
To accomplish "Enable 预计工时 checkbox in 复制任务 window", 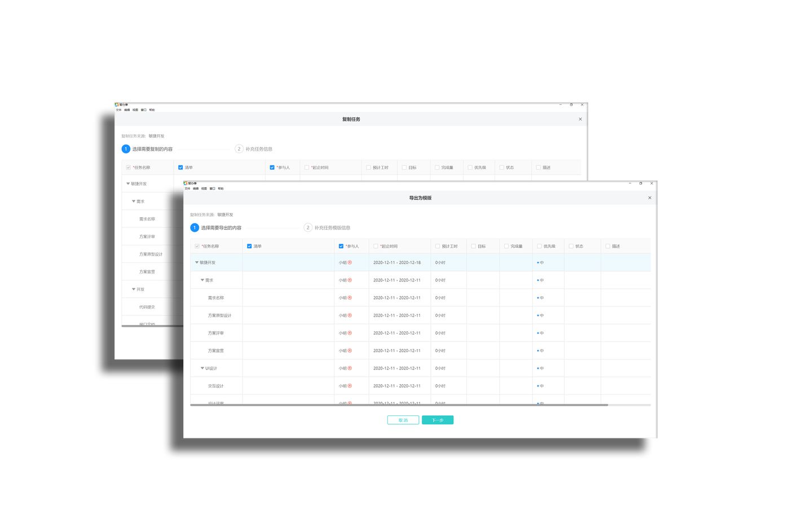I will tap(368, 168).
